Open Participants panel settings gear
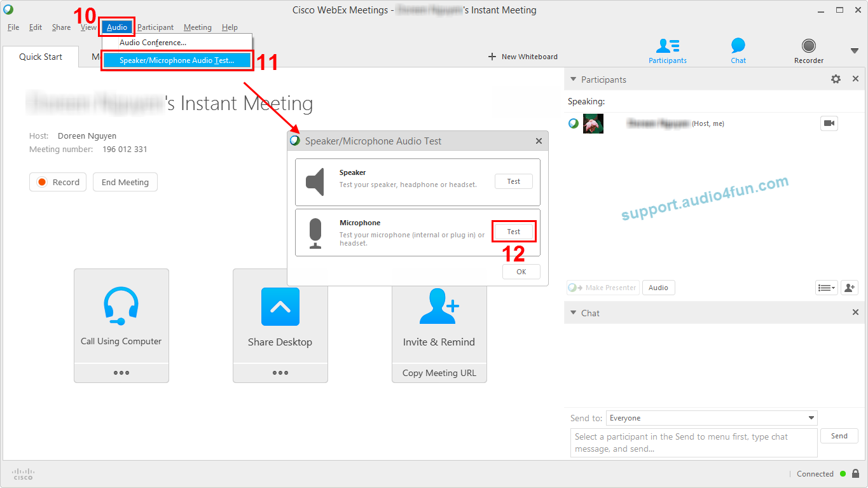 click(x=836, y=79)
